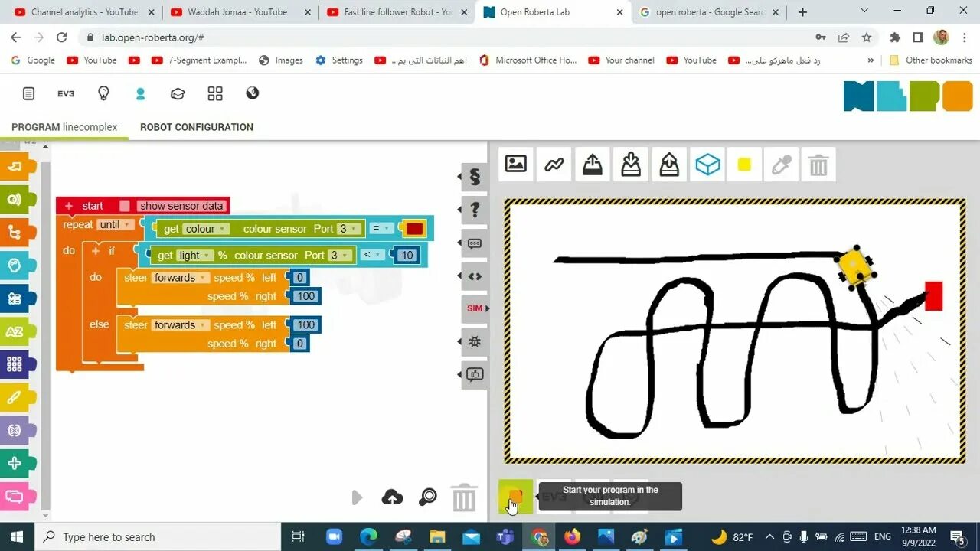Click the squiggly line tool in simulation toolbar
Viewport: 980px width, 551px height.
[x=554, y=164]
